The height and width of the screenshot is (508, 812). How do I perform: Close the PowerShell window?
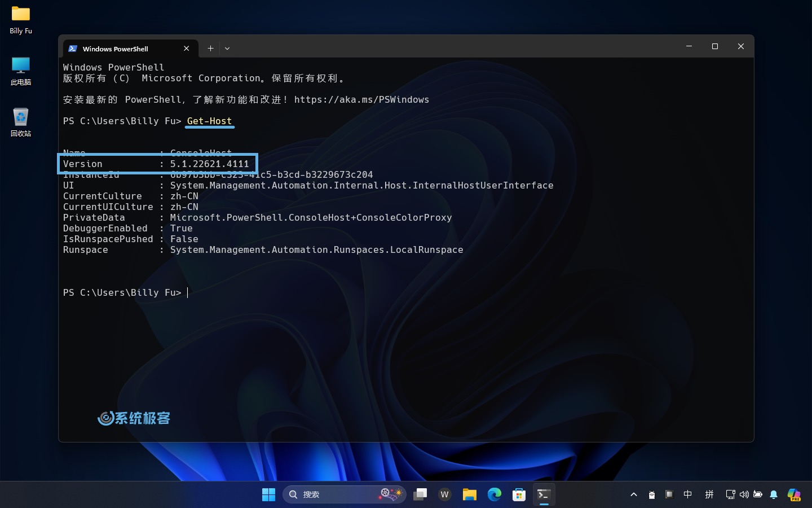741,46
